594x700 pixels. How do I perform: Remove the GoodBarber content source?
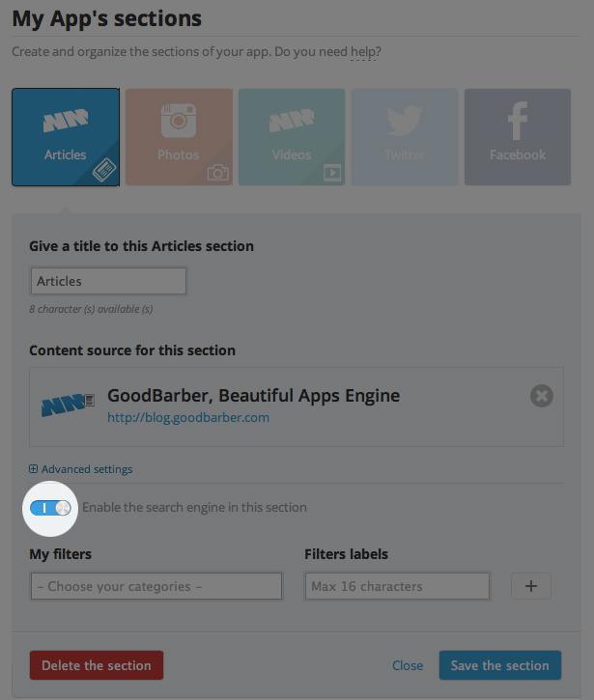tap(542, 396)
